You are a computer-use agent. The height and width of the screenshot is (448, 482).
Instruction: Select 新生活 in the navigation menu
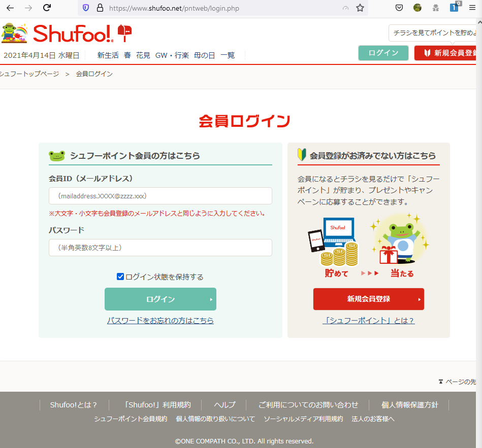point(108,55)
